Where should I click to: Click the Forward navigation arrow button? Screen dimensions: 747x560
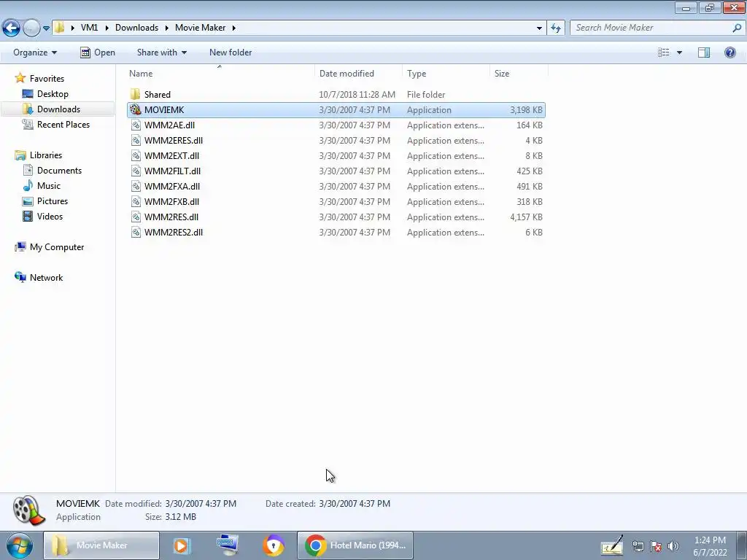[x=31, y=28]
